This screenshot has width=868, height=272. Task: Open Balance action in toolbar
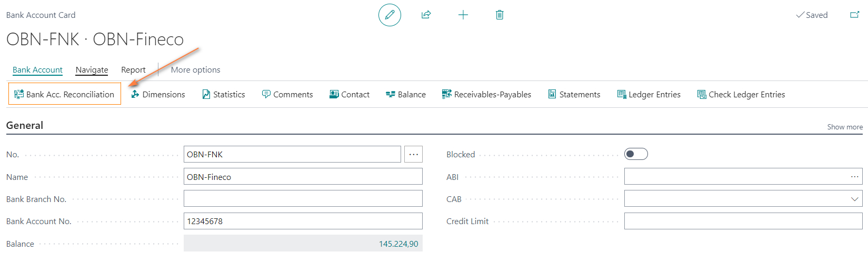406,94
